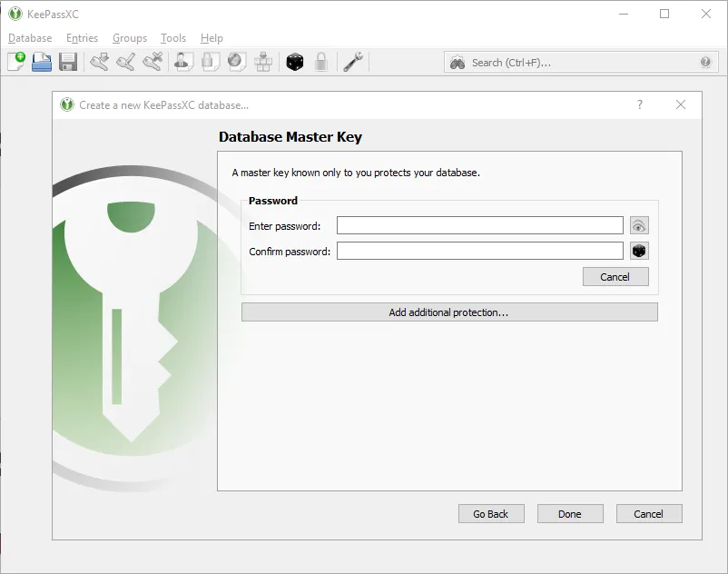Click the search help question mark icon
728x574 pixels.
[x=705, y=62]
